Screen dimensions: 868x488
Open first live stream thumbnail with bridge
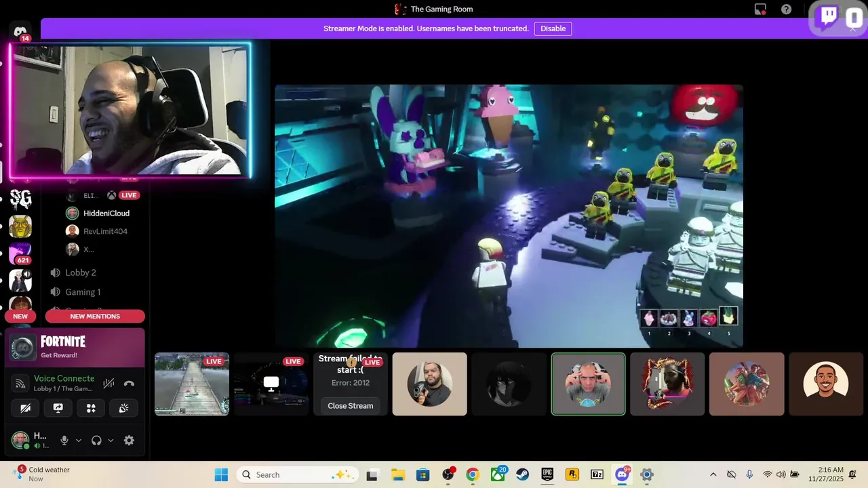[x=192, y=384]
